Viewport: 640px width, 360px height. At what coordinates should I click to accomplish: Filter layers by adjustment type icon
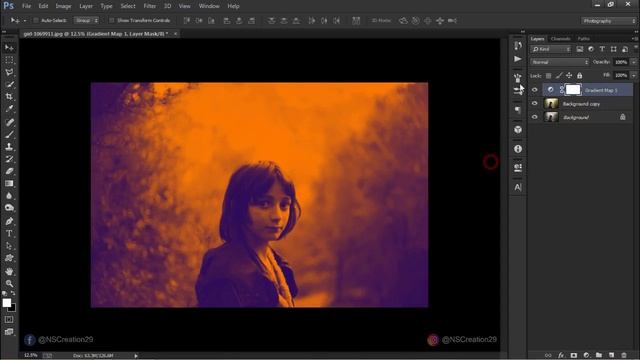coord(591,49)
